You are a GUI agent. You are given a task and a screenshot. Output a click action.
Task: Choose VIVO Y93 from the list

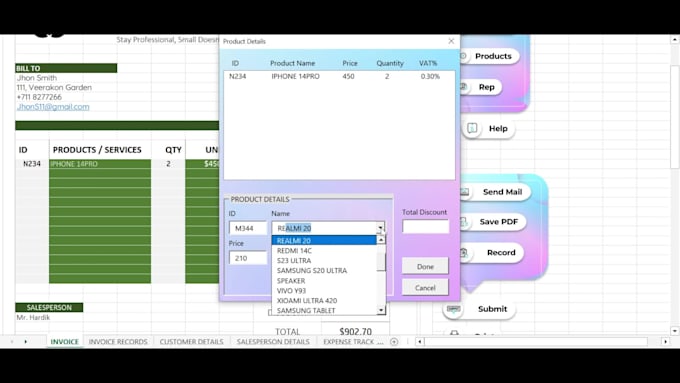tap(324, 291)
